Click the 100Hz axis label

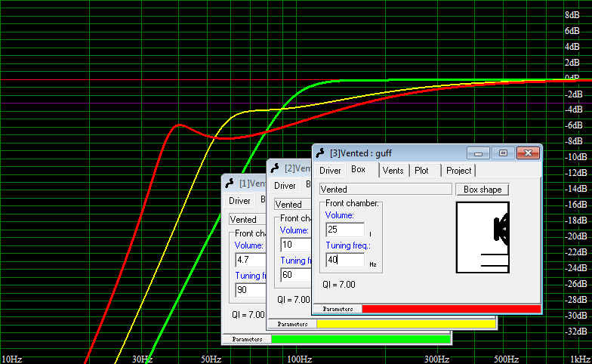pyautogui.click(x=299, y=359)
